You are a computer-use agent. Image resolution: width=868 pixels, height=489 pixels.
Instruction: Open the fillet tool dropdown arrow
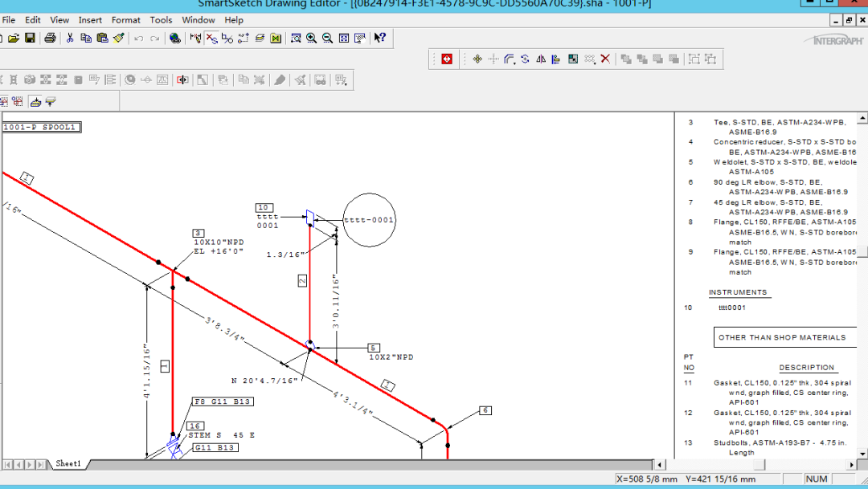pos(515,63)
